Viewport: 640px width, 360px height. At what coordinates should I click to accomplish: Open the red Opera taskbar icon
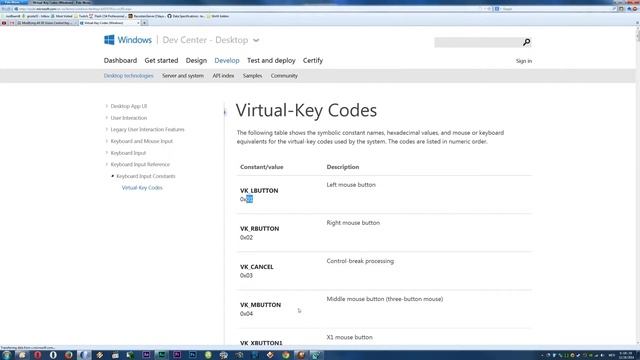(37, 355)
